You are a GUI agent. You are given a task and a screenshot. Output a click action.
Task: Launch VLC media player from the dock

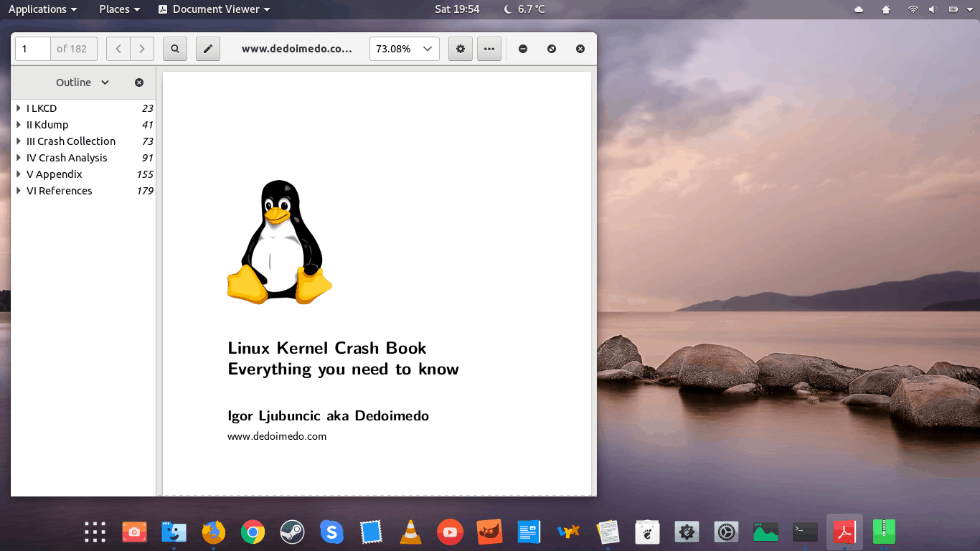pyautogui.click(x=410, y=532)
